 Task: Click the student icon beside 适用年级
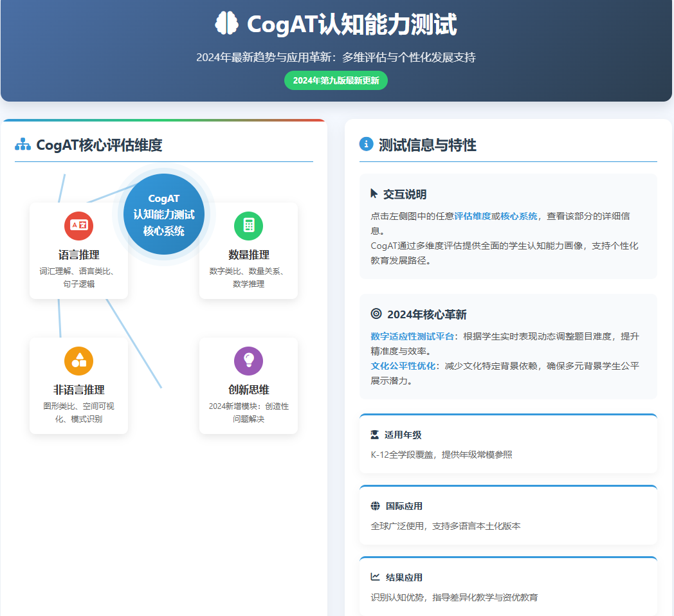(376, 435)
